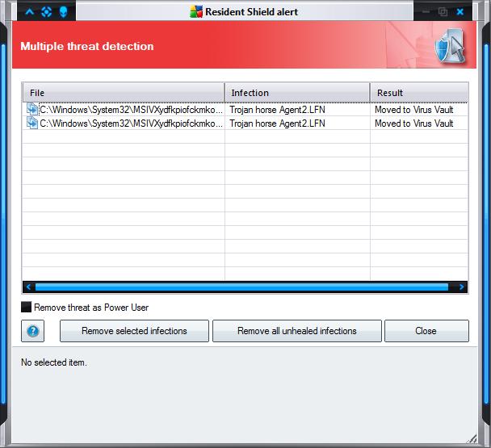Click second row's Moved to Virus Vault cell
491x448 pixels.
point(414,124)
